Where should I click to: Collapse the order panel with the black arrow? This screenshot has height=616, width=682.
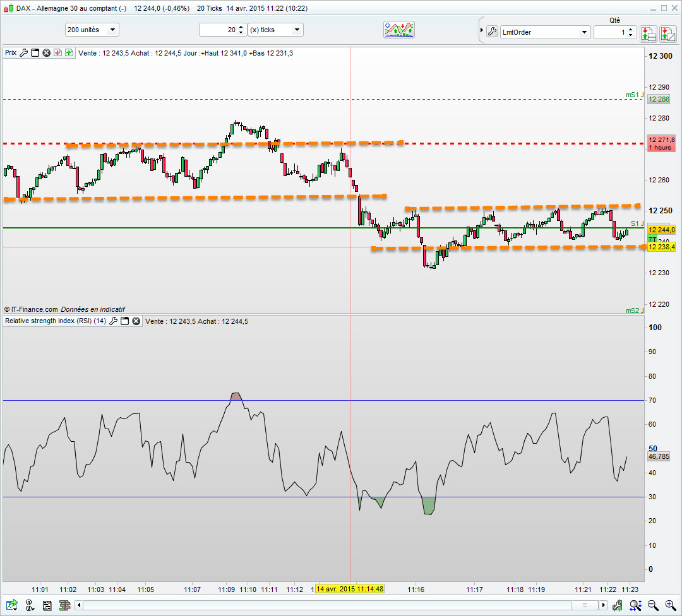point(481,31)
